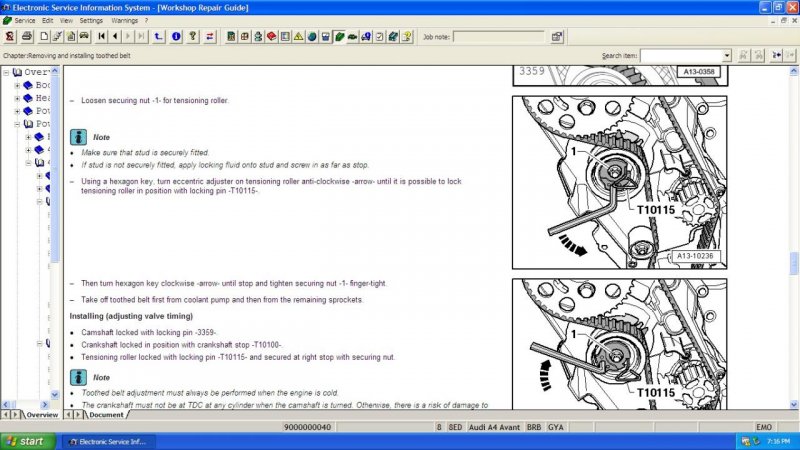
Task: Open the Service menu
Action: (24, 20)
